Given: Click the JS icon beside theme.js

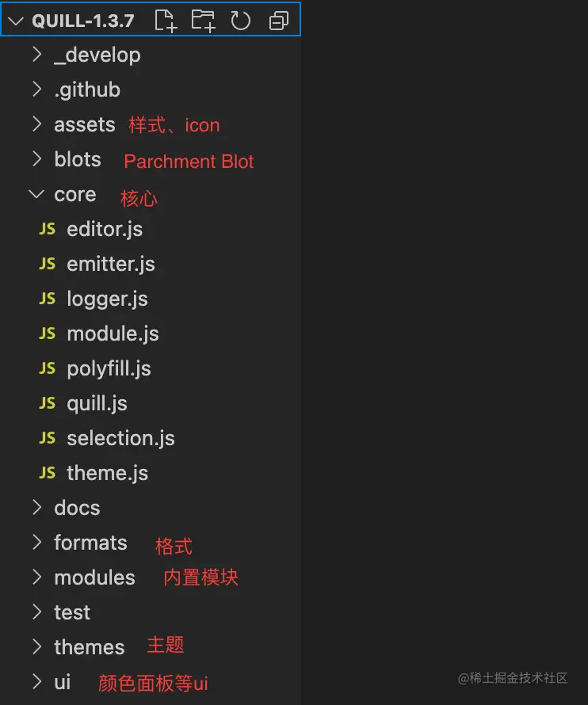Looking at the screenshot, I should (46, 473).
